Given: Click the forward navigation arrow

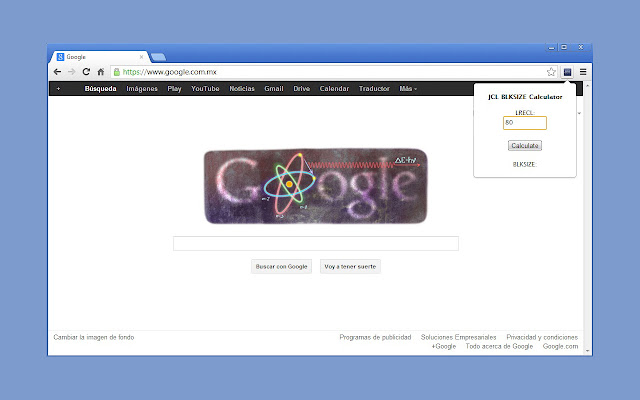Looking at the screenshot, I should [x=71, y=72].
